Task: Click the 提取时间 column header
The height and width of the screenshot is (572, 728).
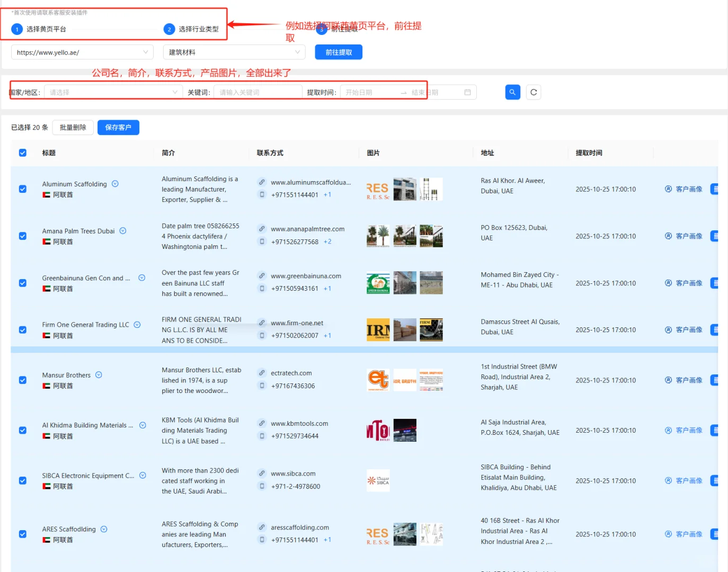Action: tap(589, 153)
